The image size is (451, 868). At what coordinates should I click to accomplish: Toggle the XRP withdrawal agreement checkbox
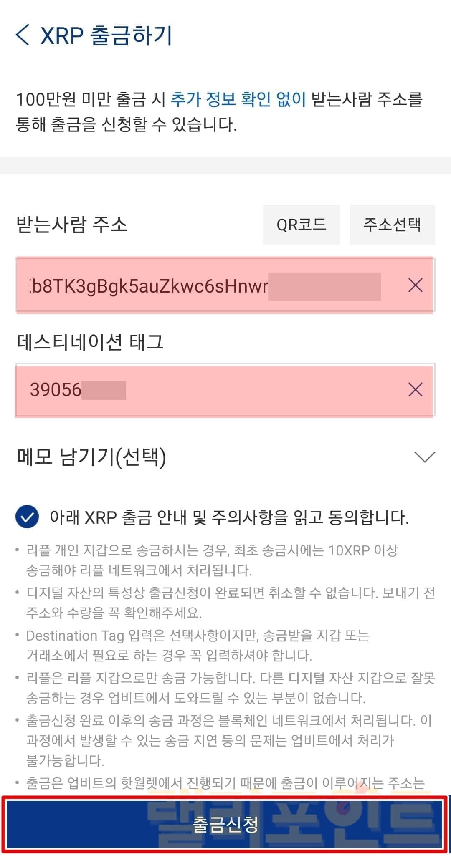pyautogui.click(x=27, y=517)
